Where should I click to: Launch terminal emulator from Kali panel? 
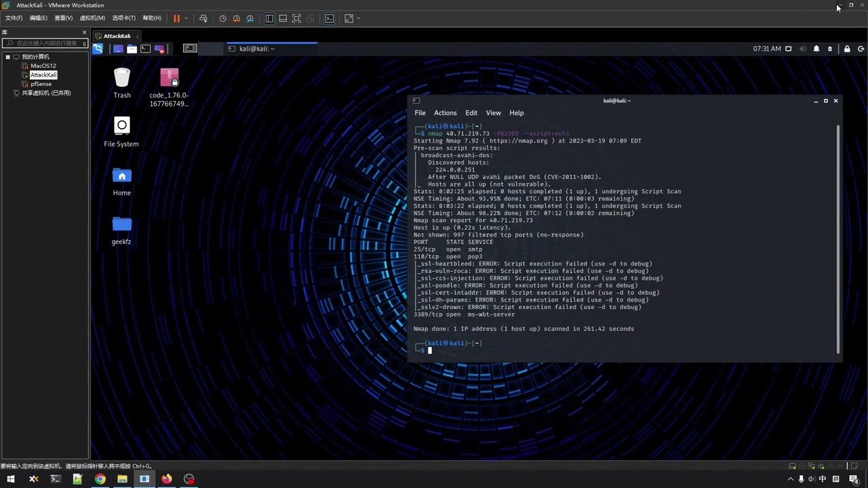tap(145, 49)
